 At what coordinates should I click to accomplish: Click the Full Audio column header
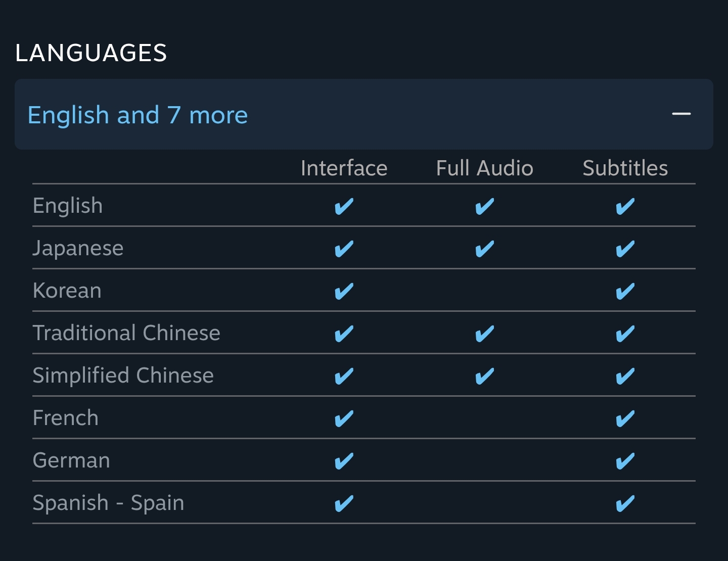(484, 168)
